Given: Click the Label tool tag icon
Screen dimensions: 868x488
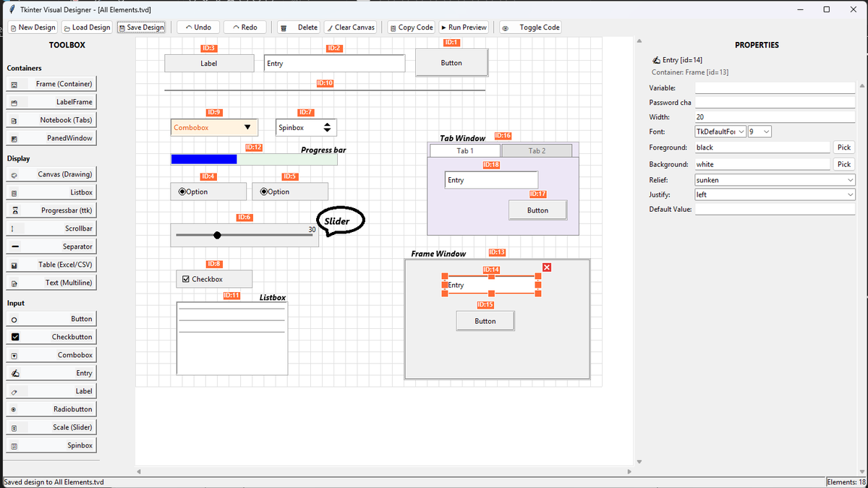Looking at the screenshot, I should tap(14, 392).
